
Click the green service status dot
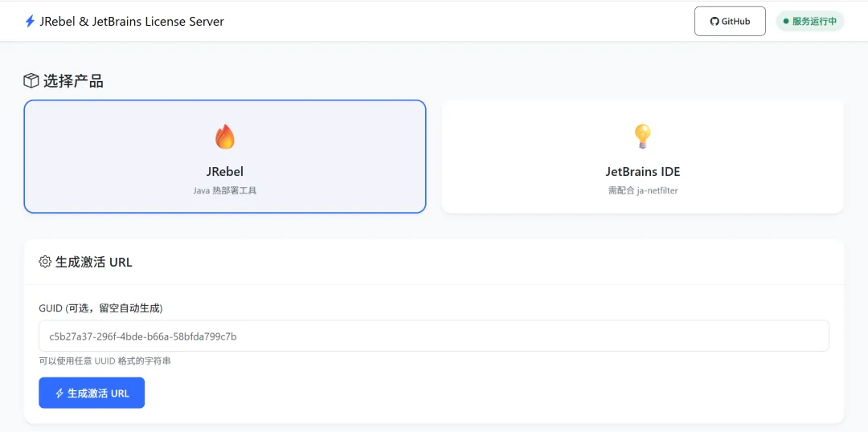(x=785, y=22)
